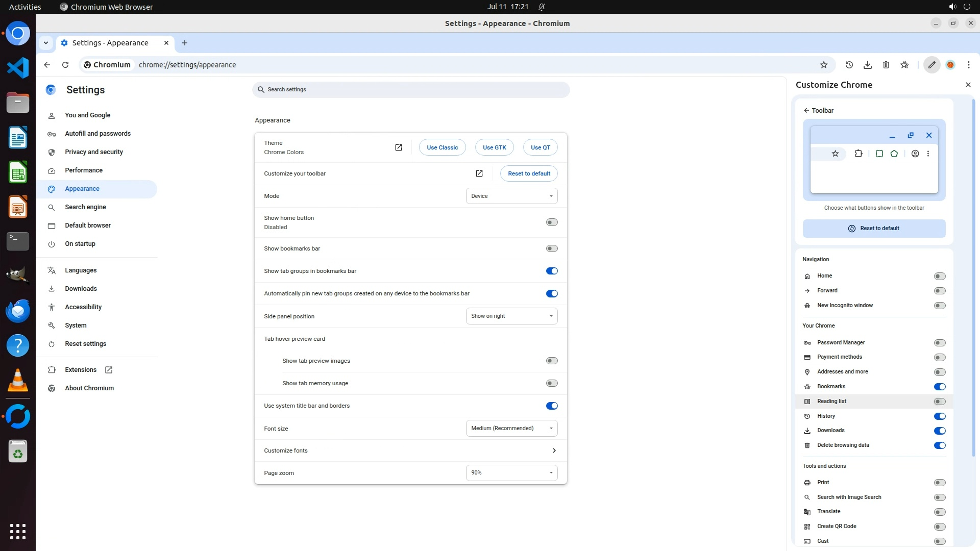The image size is (980, 551).
Task: Toggle Reading list toolbar button on
Action: [x=939, y=402]
